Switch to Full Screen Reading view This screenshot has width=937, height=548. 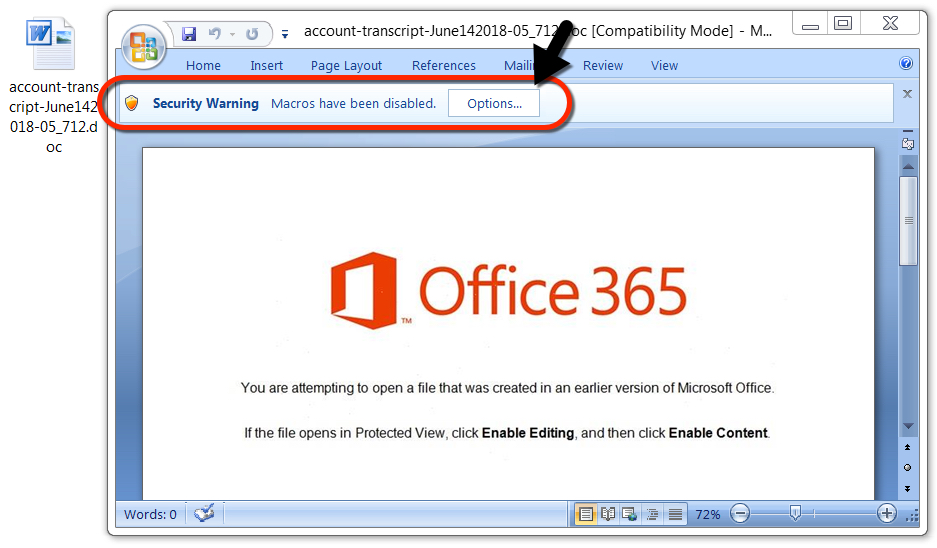(x=608, y=514)
